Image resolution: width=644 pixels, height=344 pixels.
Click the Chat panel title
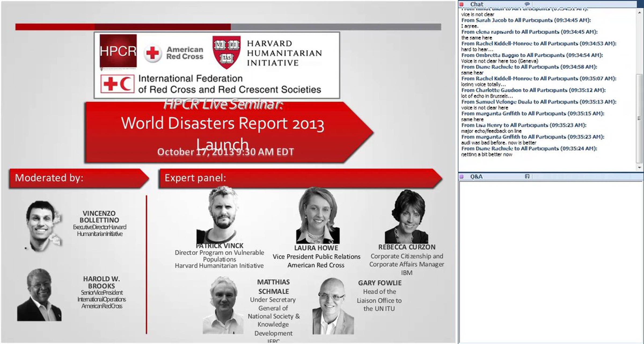[477, 4]
